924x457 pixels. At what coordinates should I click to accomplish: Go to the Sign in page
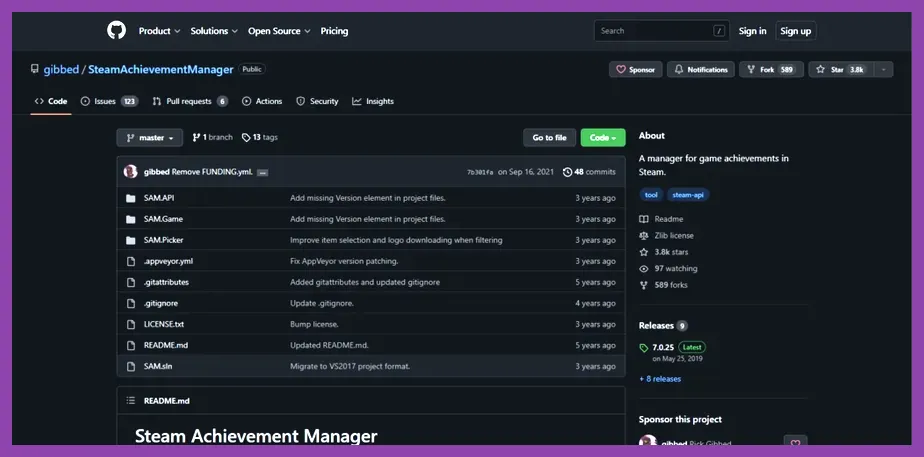[753, 31]
